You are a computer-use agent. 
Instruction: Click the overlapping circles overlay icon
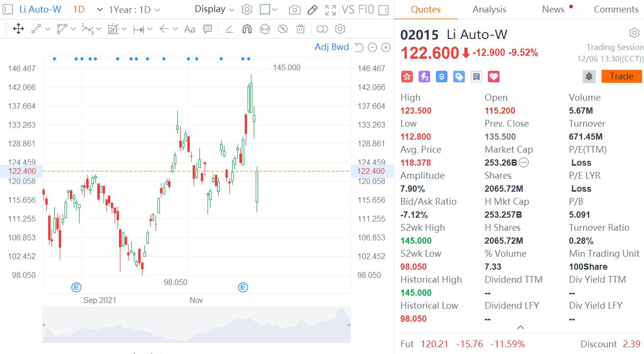click(322, 29)
